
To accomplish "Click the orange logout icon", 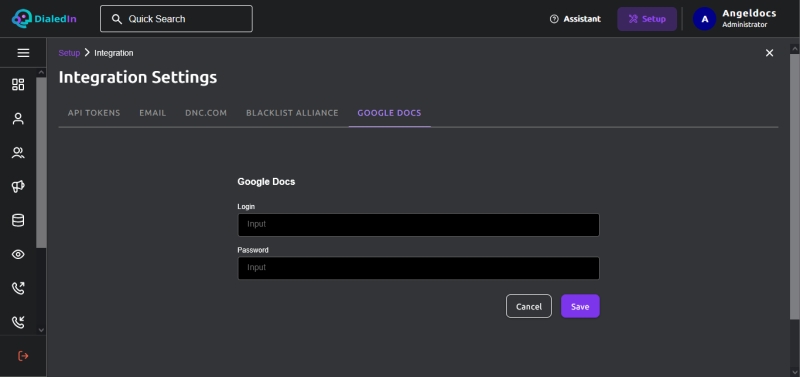I will [x=23, y=356].
